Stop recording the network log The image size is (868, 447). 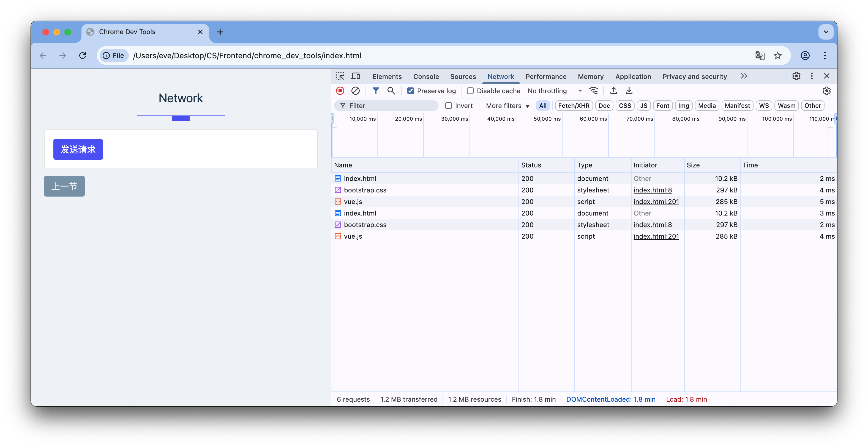click(340, 90)
